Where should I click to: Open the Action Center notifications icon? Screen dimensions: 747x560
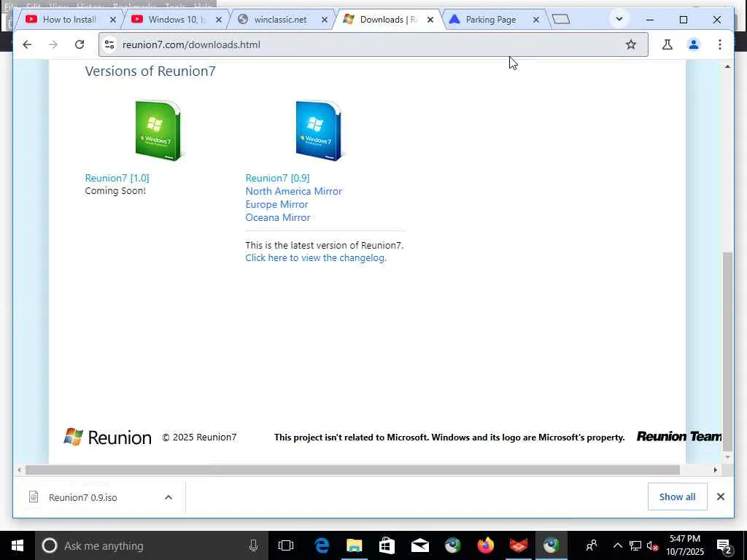[x=724, y=545]
